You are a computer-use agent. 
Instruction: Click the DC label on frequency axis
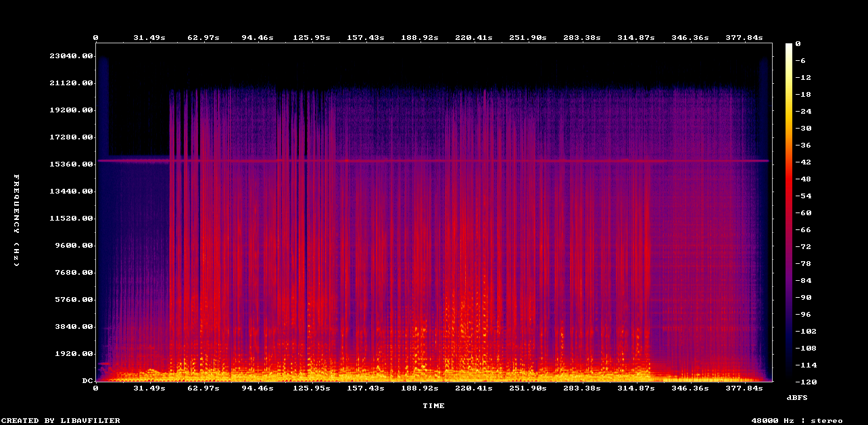[x=87, y=381]
